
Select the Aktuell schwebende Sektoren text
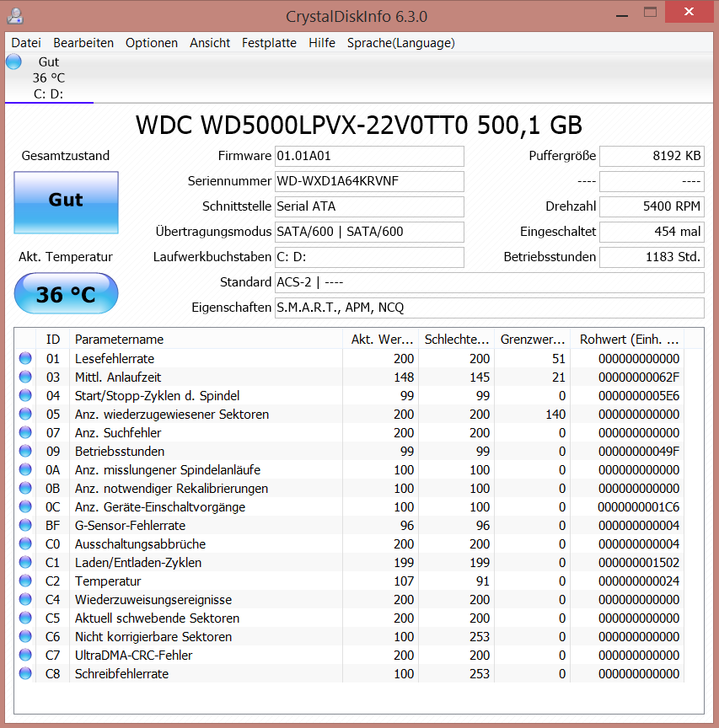(157, 618)
